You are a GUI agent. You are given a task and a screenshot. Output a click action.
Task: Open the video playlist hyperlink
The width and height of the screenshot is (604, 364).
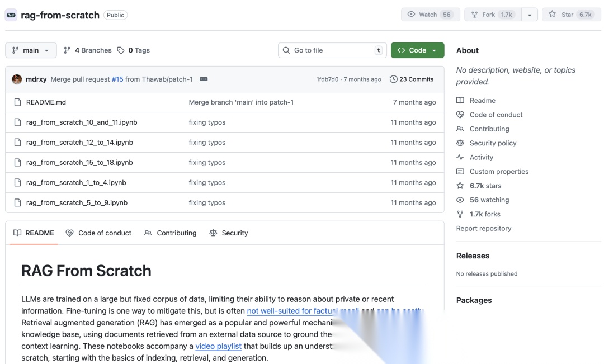(219, 346)
